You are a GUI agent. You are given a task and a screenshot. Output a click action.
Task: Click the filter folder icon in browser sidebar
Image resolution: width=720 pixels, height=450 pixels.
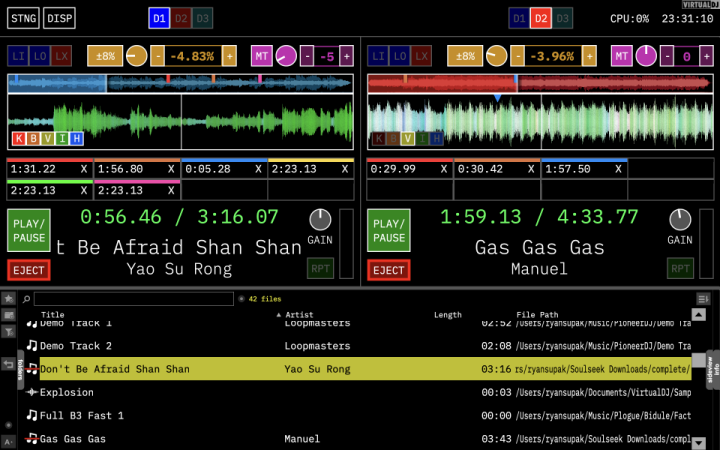(x=9, y=332)
